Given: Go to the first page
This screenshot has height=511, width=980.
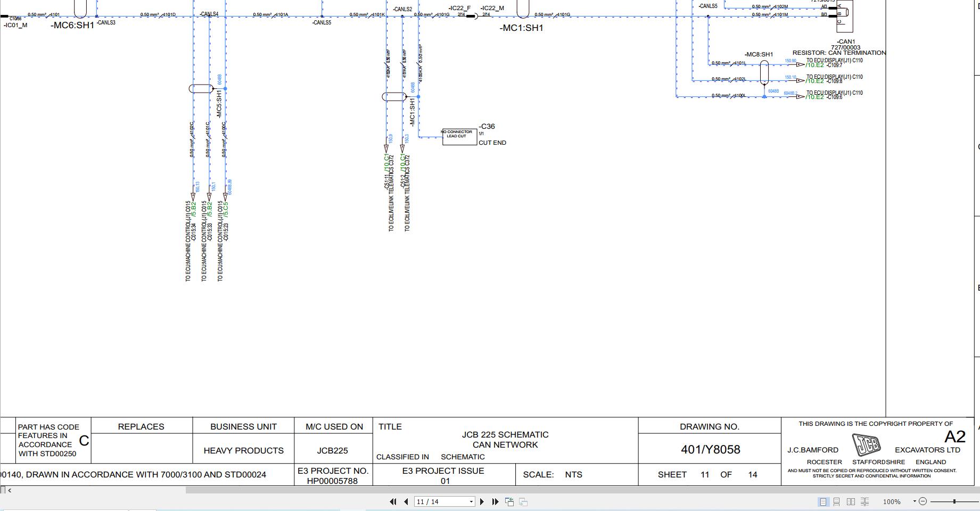Looking at the screenshot, I should click(393, 501).
